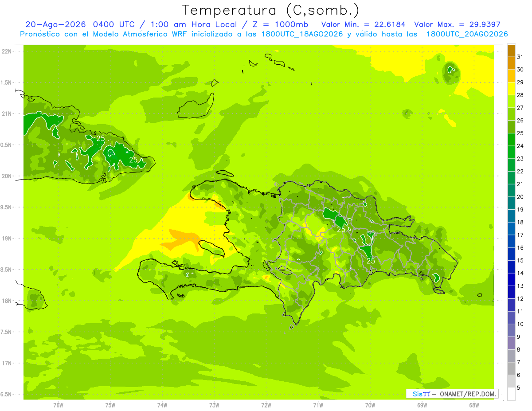The width and height of the screenshot is (532, 411).
Task: Click the gray 6 degree colorbar segment
Action: coord(511,369)
